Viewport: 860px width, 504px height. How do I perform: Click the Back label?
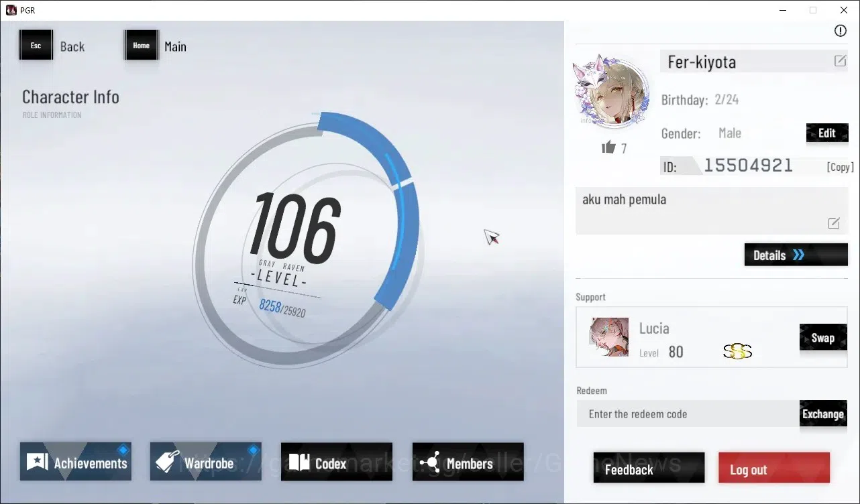tap(72, 47)
